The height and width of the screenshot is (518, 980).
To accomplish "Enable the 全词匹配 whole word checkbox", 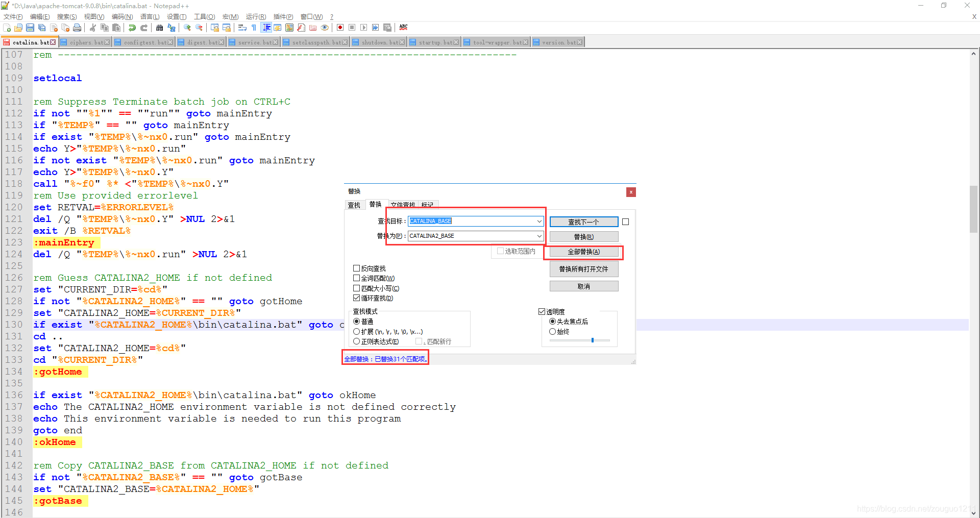I will pyautogui.click(x=357, y=278).
